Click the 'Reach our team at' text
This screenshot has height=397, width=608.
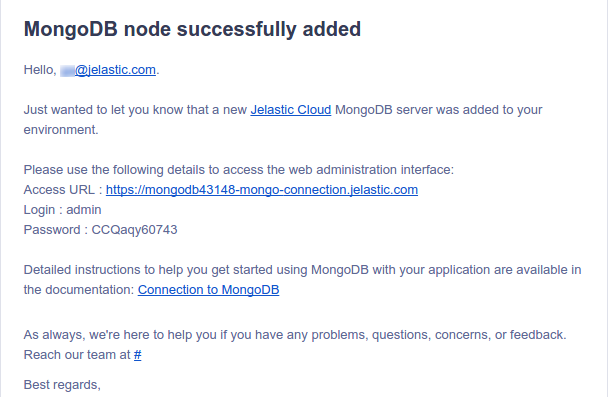click(x=77, y=355)
